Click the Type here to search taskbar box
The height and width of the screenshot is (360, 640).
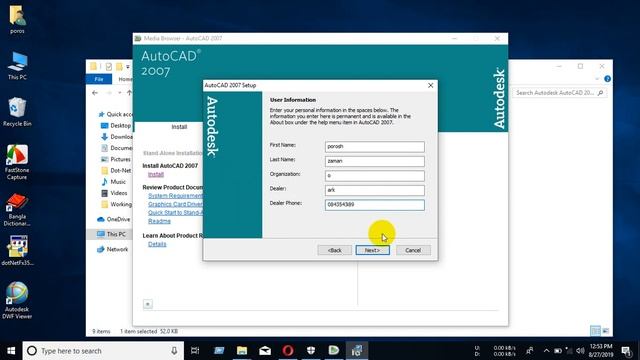pos(103,351)
